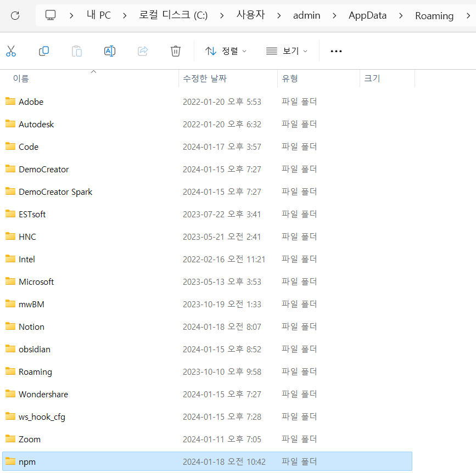476x473 pixels.
Task: Click the Rename icon
Action: point(110,51)
